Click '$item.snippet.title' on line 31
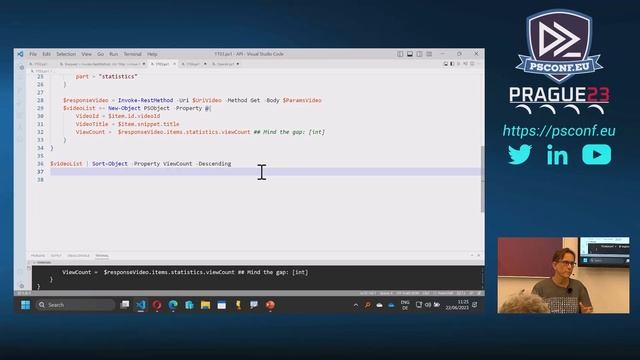Viewport: 640px width, 360px height. (x=149, y=124)
